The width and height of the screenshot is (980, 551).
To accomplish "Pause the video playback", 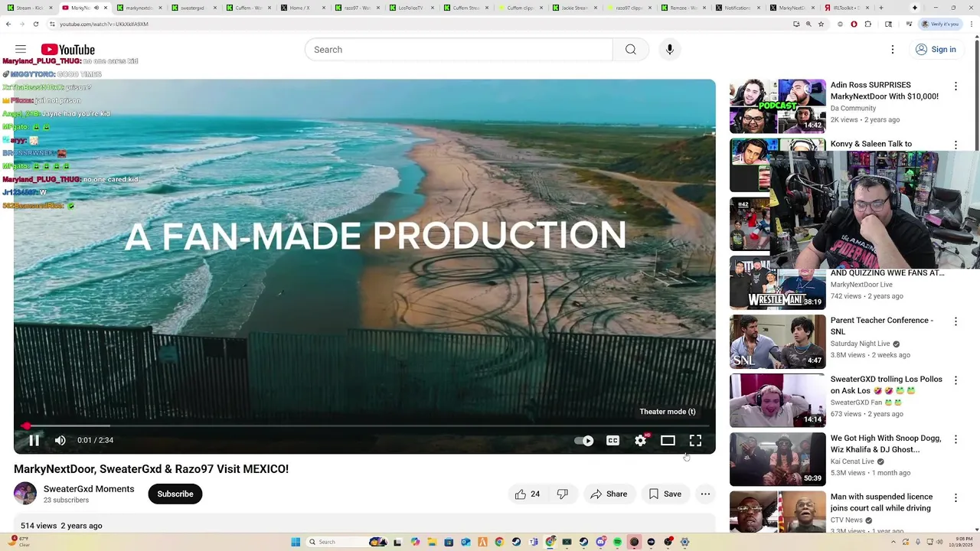I will pos(34,440).
